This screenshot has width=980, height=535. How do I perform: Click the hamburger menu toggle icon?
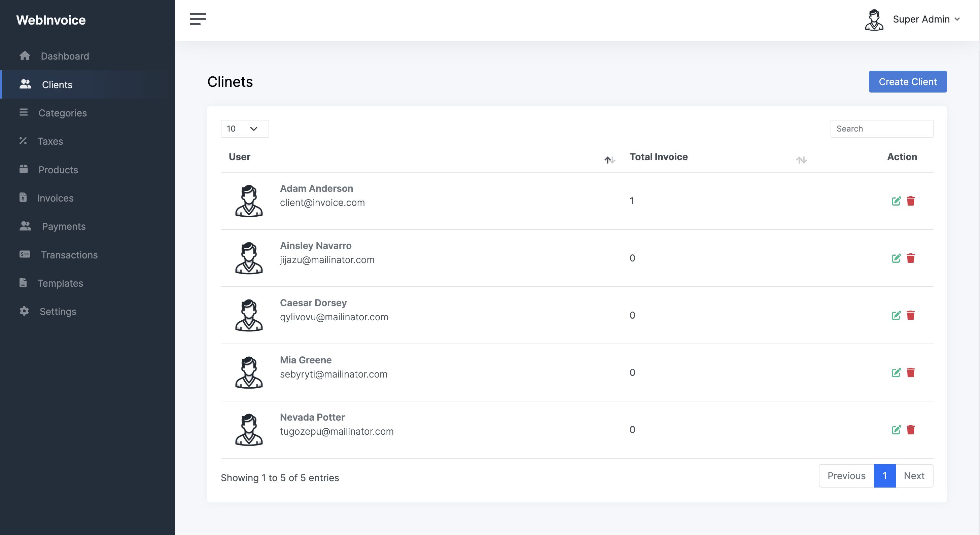coord(198,19)
